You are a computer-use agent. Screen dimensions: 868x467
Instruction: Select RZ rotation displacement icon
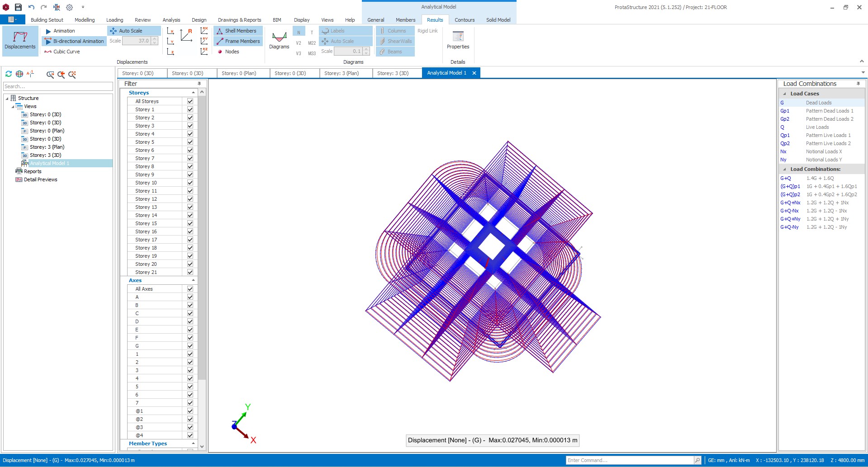[204, 52]
